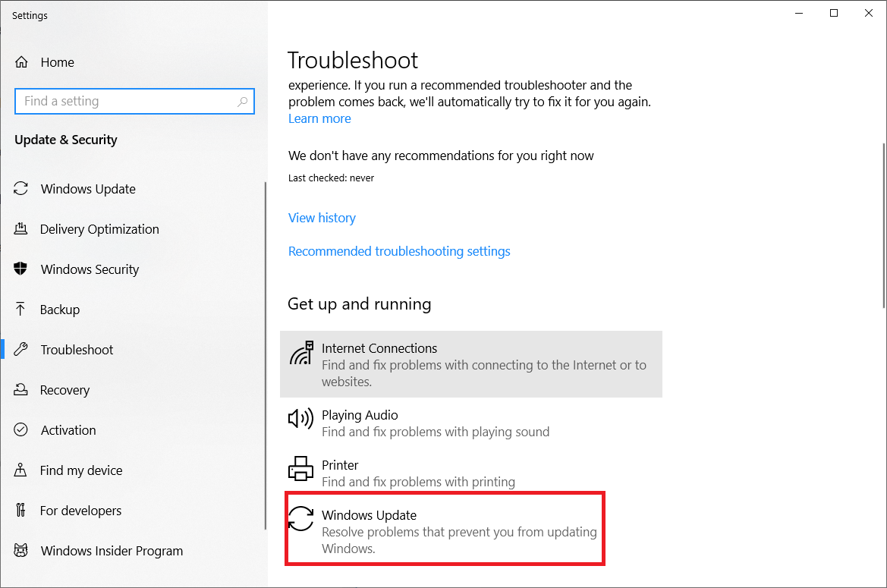Click the Learn more link

click(x=319, y=118)
